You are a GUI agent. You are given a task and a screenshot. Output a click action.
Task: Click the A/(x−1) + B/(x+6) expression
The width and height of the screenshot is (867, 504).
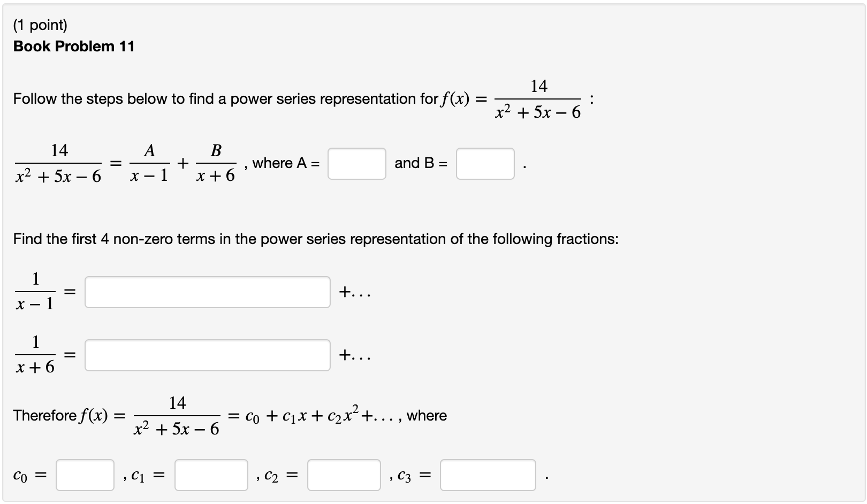[x=182, y=163]
